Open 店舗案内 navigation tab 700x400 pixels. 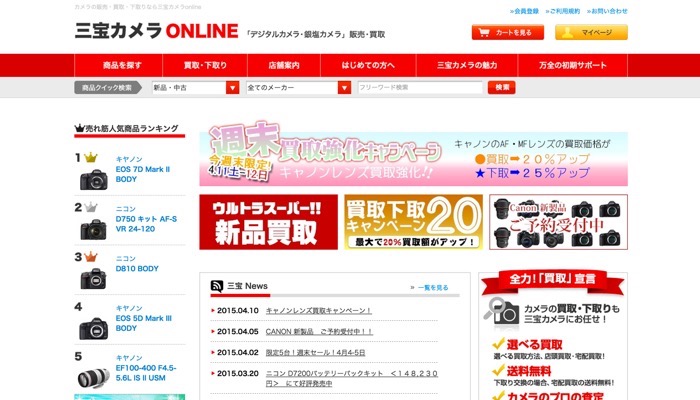284,65
